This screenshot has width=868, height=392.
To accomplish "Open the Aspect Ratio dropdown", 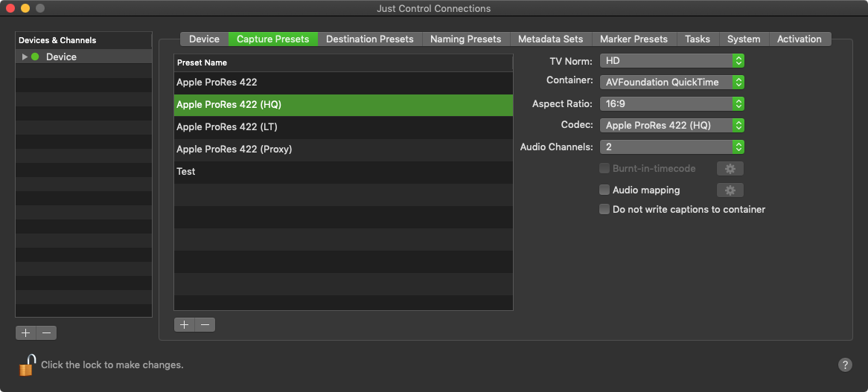I will (x=672, y=104).
